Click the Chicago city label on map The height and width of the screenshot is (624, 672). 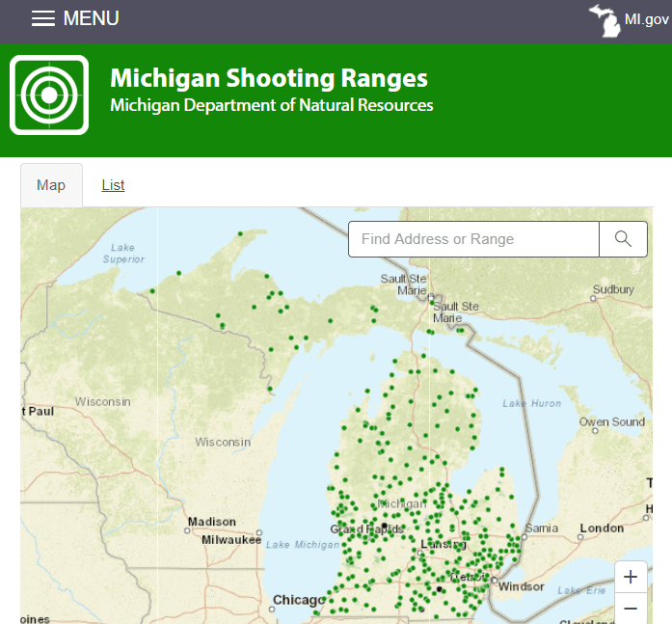point(299,600)
